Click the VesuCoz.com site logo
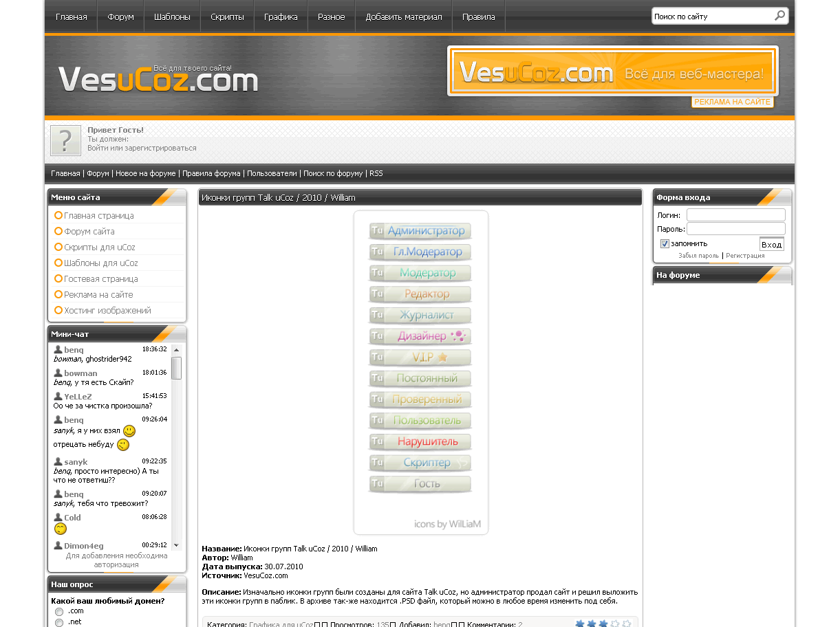840x627 pixels. point(158,79)
